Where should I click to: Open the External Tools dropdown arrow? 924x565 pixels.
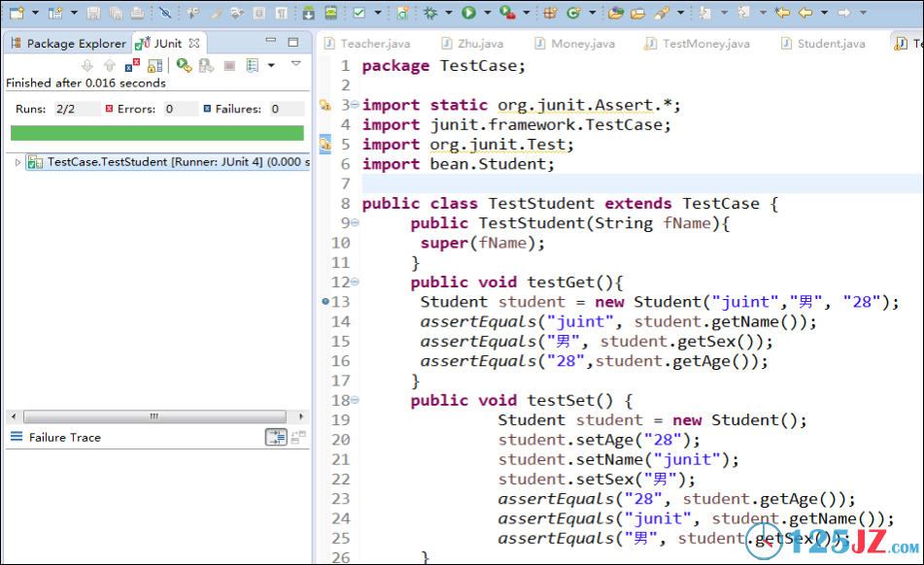pos(527,13)
